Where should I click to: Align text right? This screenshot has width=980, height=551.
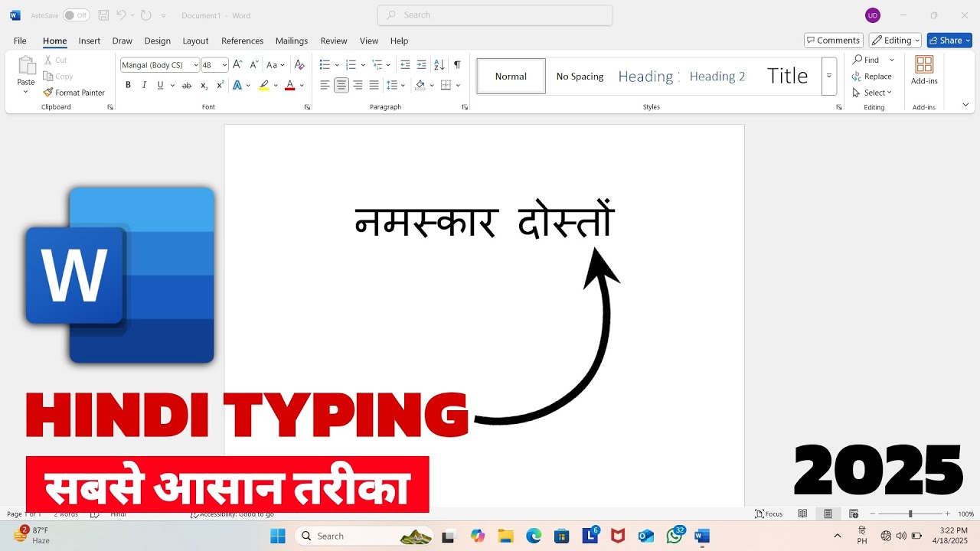358,86
